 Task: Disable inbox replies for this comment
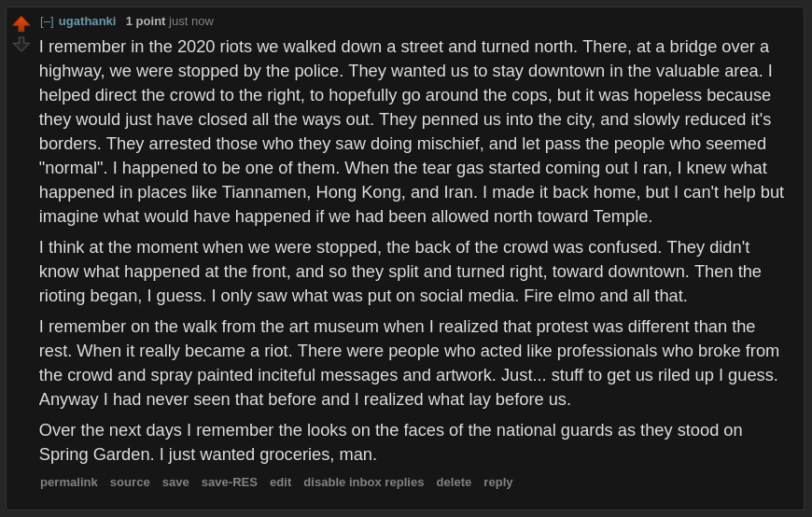tap(363, 482)
